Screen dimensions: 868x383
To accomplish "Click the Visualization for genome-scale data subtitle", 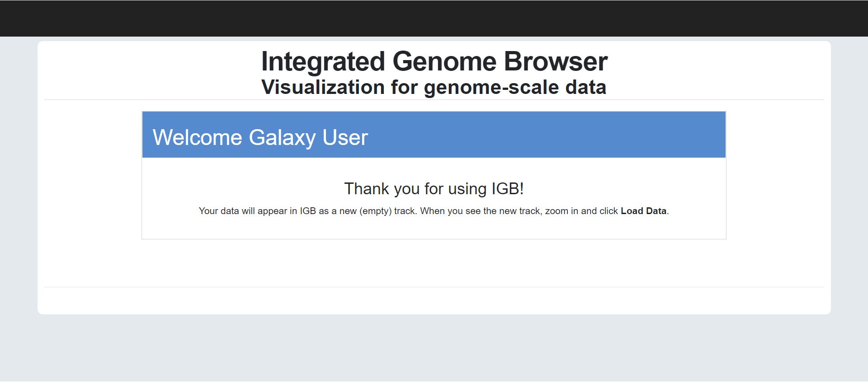I will (434, 87).
